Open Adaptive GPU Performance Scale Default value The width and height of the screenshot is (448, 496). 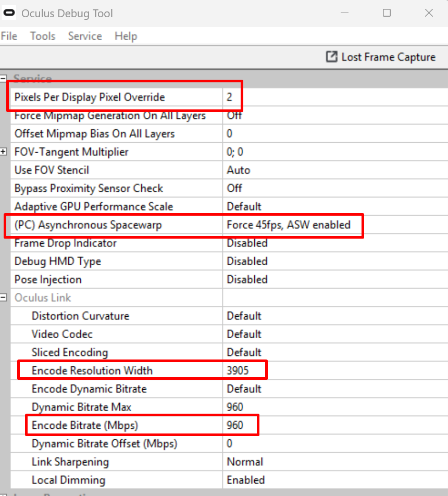pos(244,206)
